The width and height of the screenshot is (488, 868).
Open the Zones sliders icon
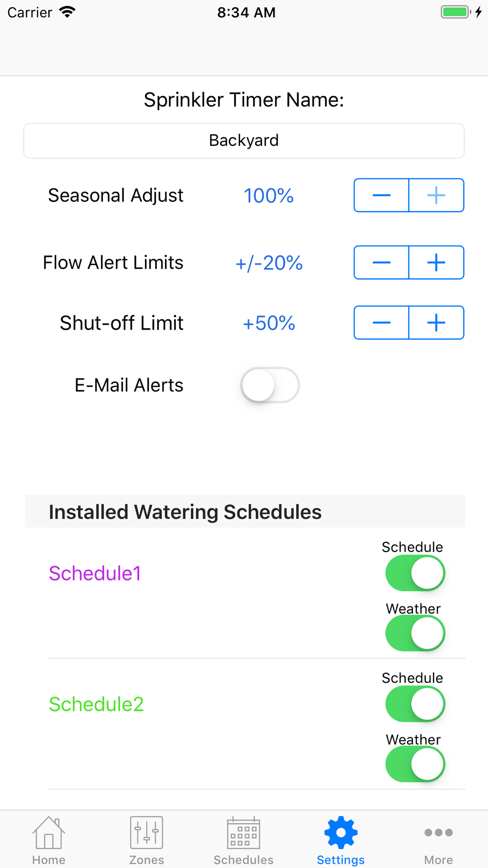[x=146, y=833]
